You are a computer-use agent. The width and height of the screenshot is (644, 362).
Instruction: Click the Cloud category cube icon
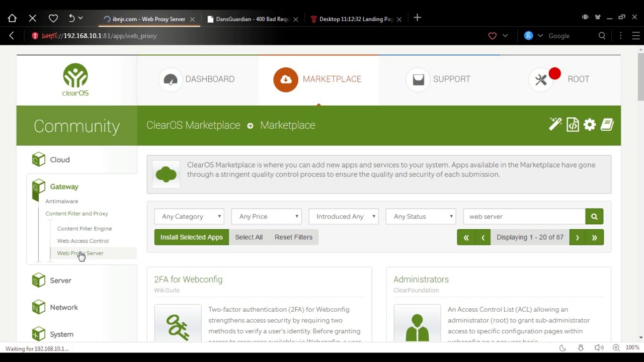click(39, 159)
